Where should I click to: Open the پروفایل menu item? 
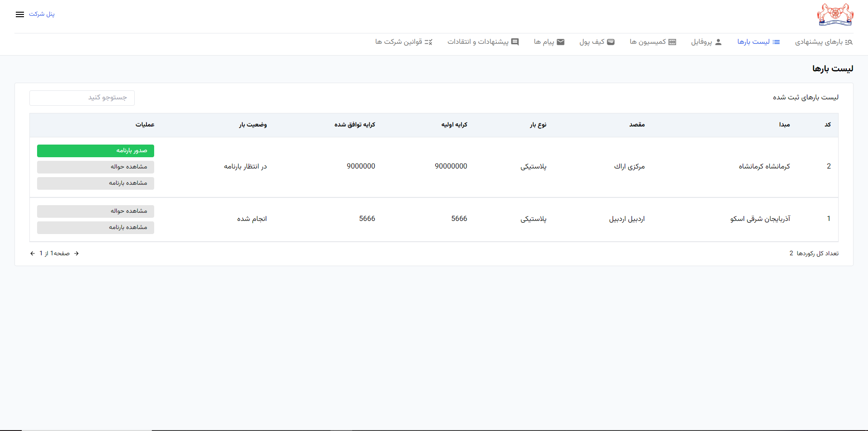click(x=706, y=42)
